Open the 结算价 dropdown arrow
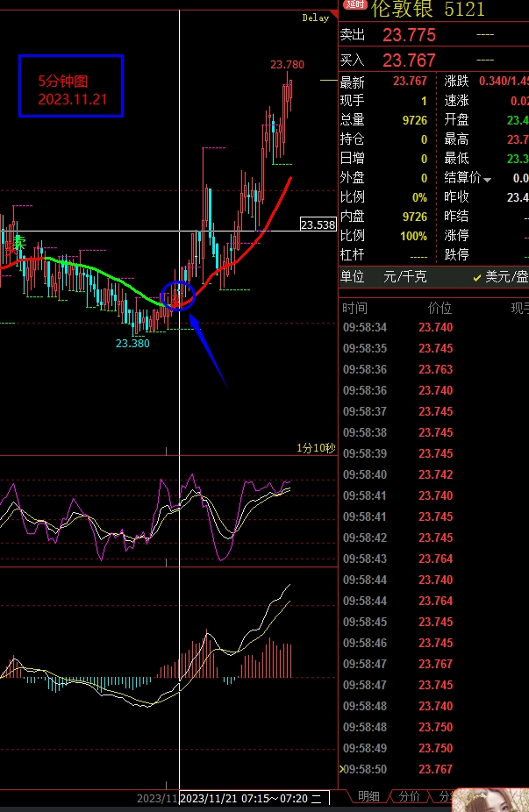529x812 pixels. [487, 180]
